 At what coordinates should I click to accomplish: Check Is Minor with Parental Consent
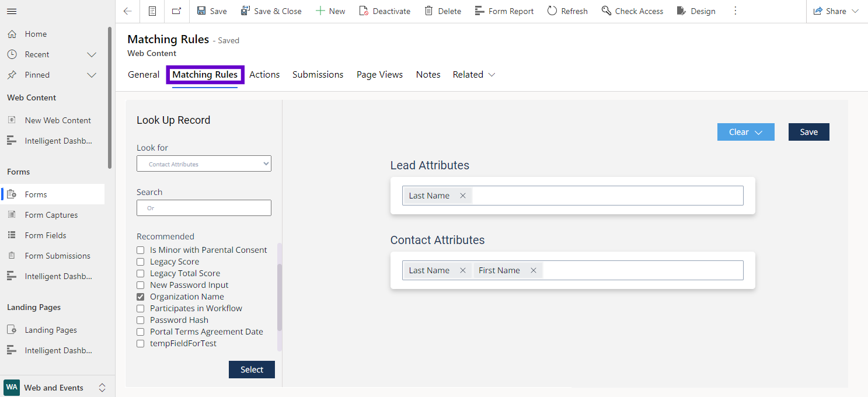coord(140,250)
